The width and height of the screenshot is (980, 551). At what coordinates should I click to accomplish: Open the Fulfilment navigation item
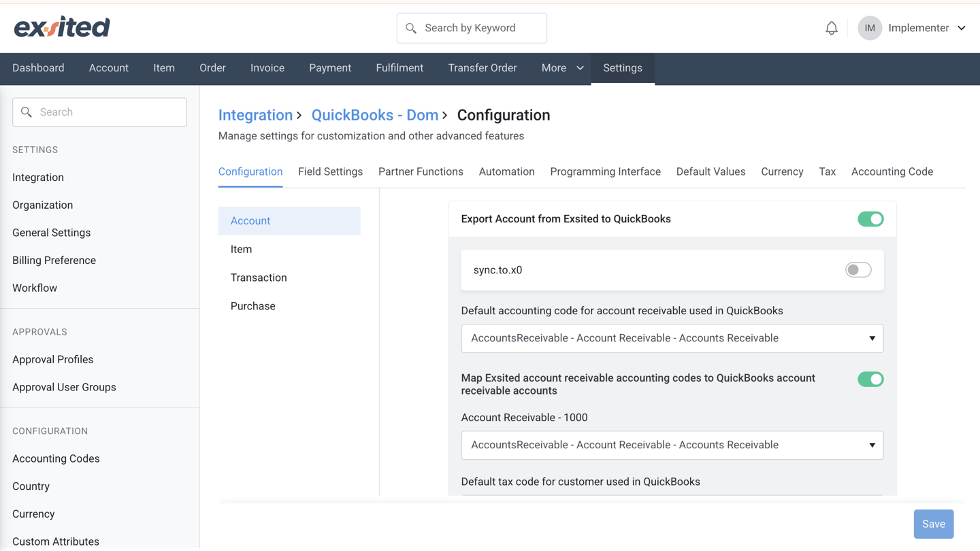399,68
